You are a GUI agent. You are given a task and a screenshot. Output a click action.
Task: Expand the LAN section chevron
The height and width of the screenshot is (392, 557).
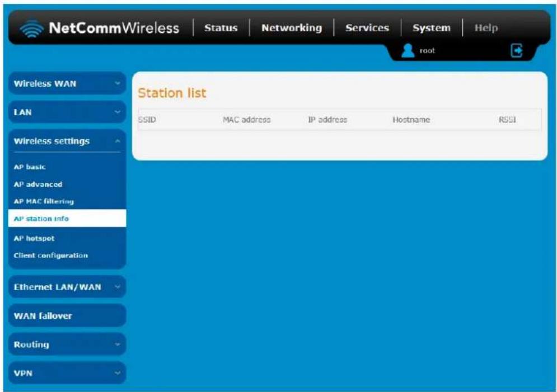click(117, 112)
